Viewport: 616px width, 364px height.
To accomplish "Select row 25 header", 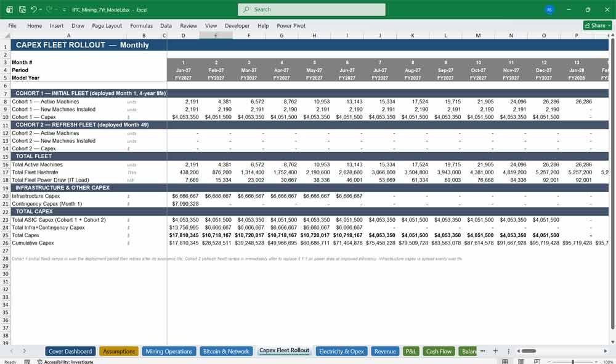I will click(6, 235).
